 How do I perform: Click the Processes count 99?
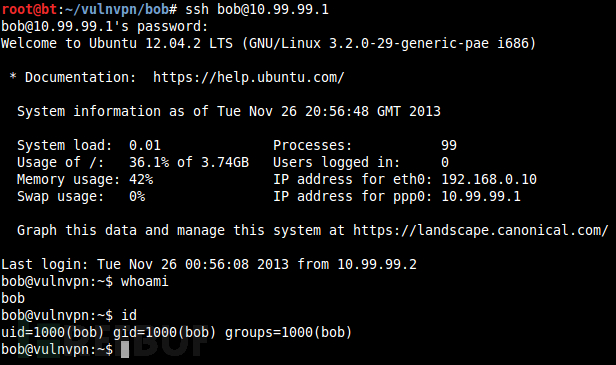(x=449, y=145)
